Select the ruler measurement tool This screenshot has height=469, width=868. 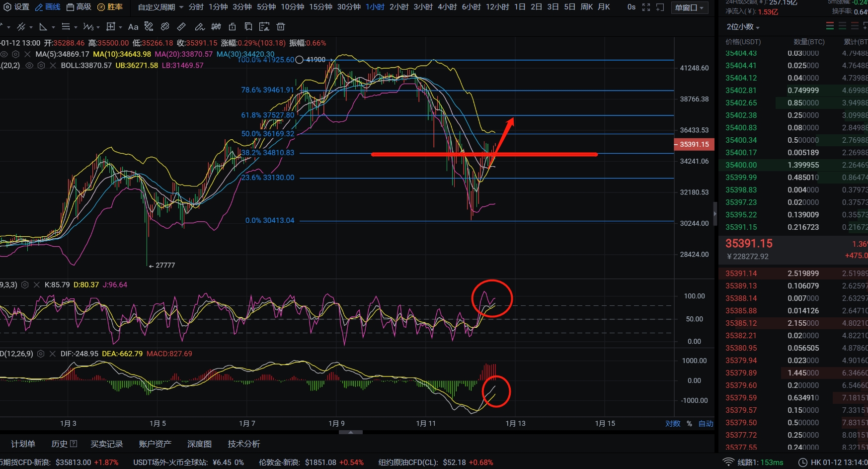(x=181, y=27)
